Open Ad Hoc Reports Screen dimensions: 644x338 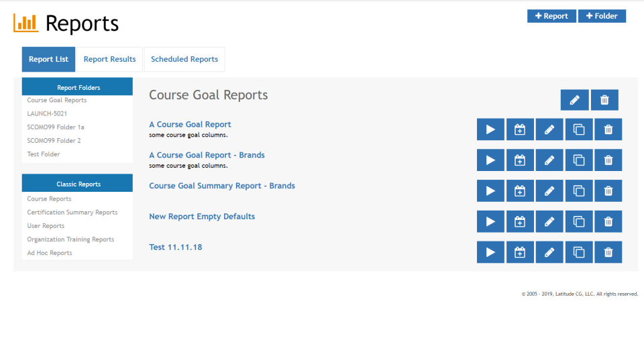coord(49,253)
